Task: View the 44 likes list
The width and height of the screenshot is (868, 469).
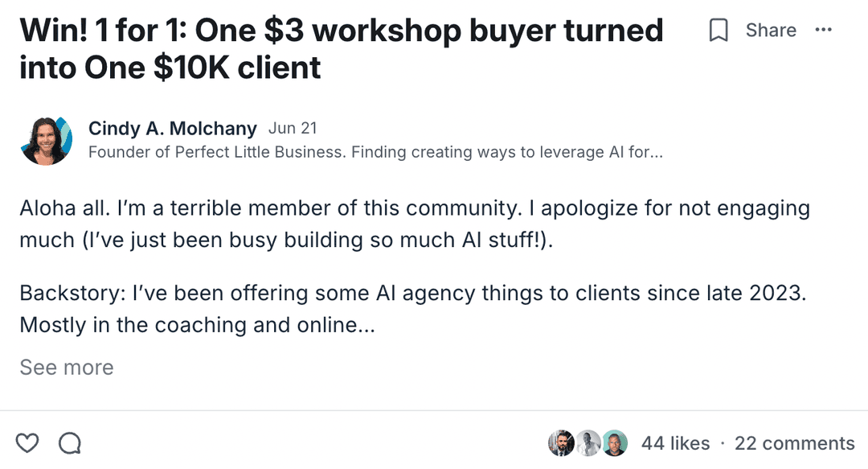Action: 675,443
